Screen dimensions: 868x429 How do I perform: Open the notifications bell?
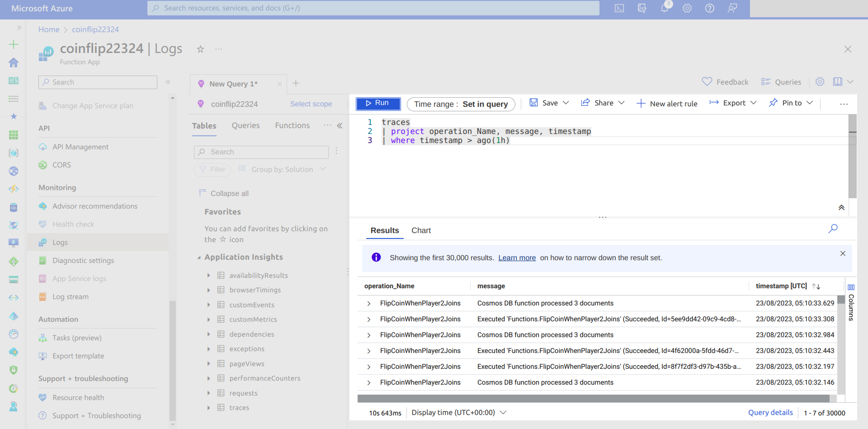(665, 8)
